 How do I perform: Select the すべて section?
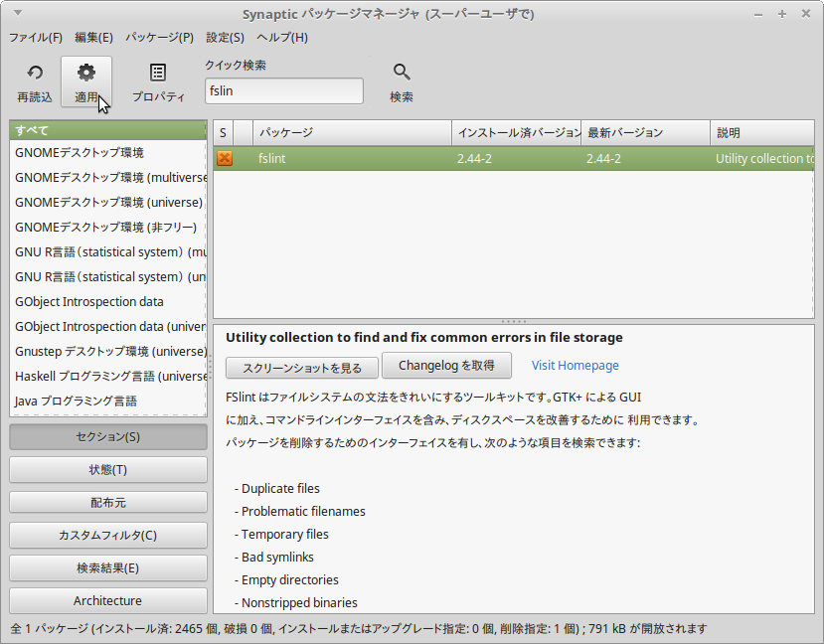(107, 130)
